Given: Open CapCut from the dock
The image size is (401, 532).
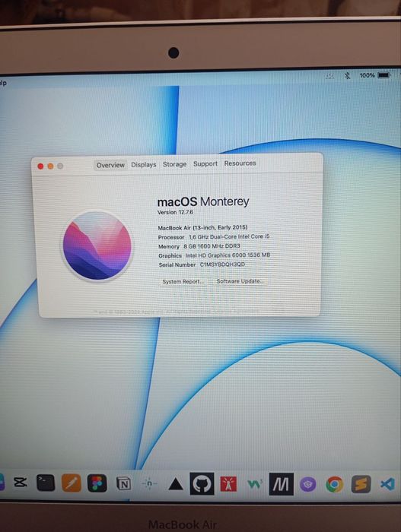Looking at the screenshot, I should (21, 482).
